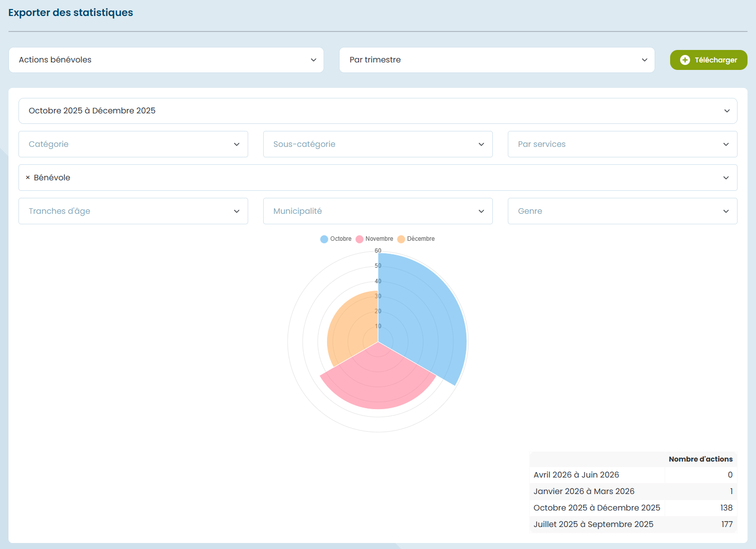The image size is (756, 549).
Task: Open the Catégorie filter
Action: point(133,144)
